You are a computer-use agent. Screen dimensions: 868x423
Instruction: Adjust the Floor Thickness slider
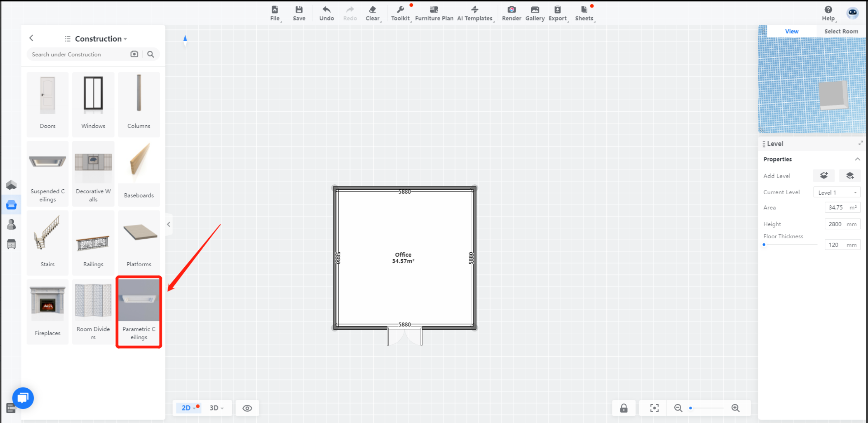pos(790,245)
